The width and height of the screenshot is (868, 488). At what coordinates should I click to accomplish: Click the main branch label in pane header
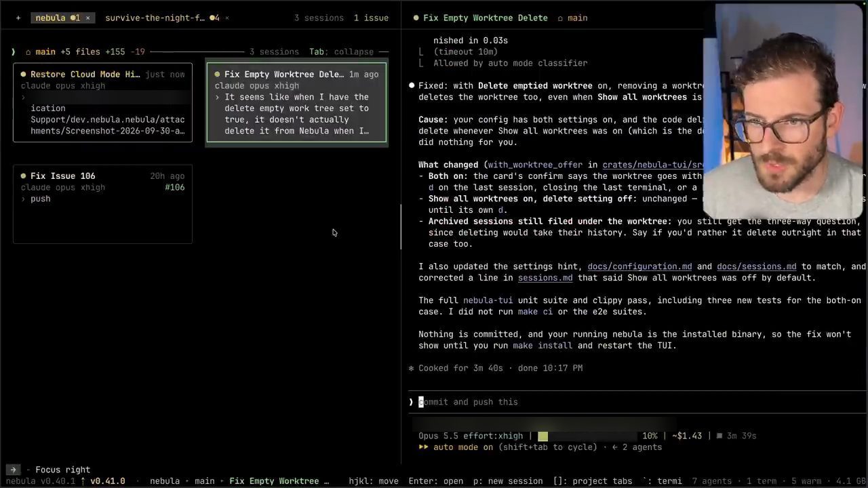(x=577, y=18)
